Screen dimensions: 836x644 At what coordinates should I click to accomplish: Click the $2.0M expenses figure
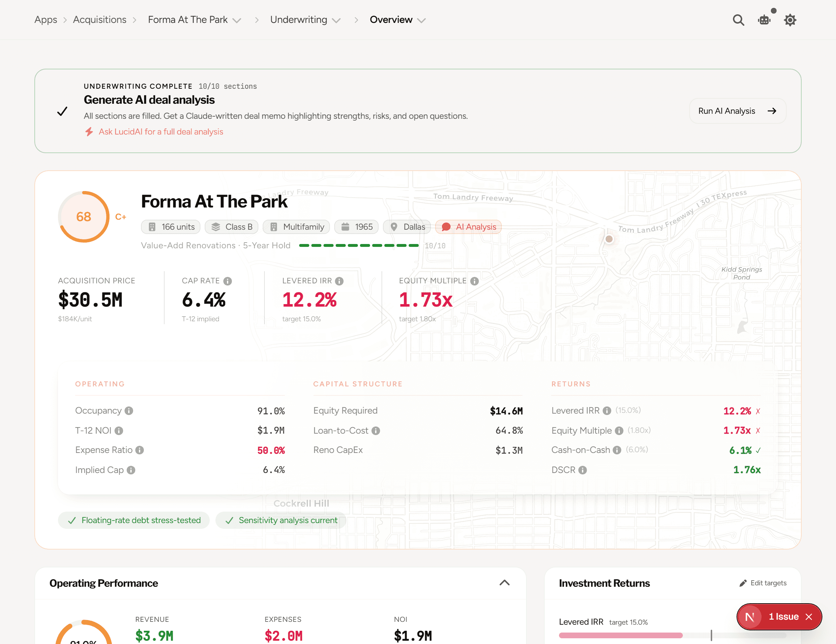(284, 635)
